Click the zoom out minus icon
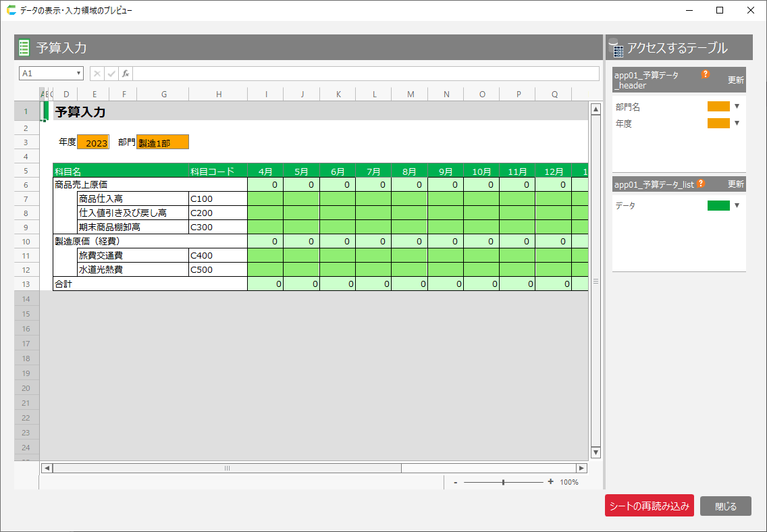 (456, 482)
